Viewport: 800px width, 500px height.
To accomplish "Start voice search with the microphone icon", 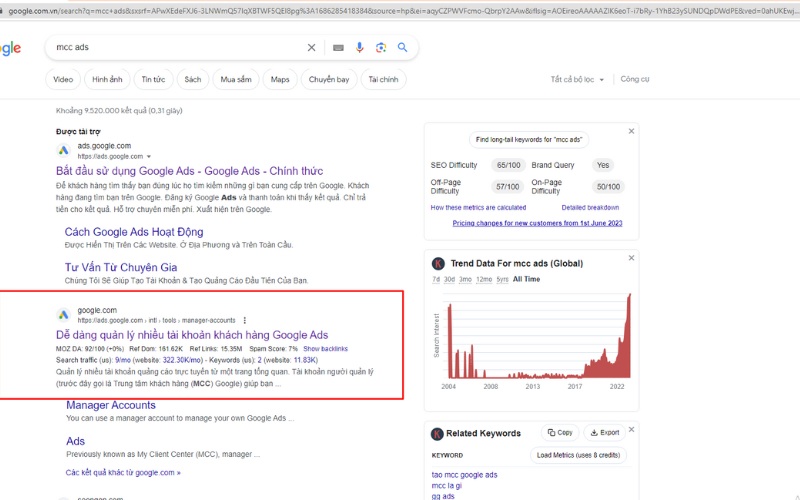I will click(361, 47).
